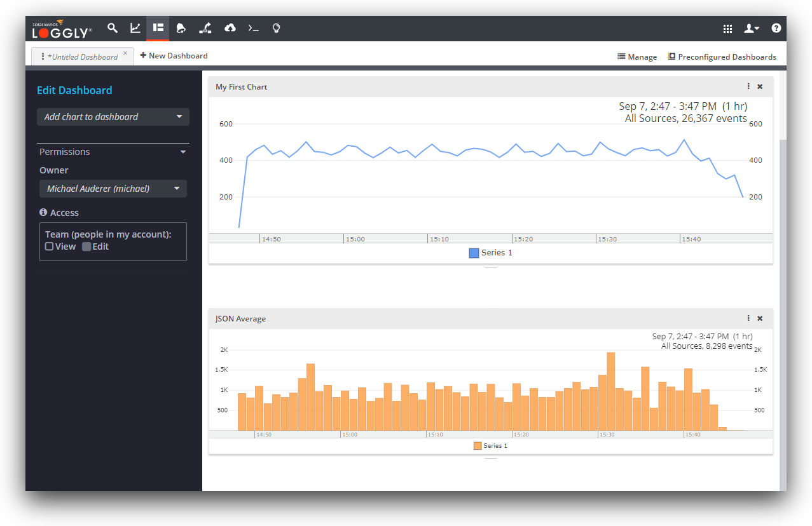Screen dimensions: 812x526
Task: Click the blue Series 1 legend swatch
Action: [x=474, y=253]
